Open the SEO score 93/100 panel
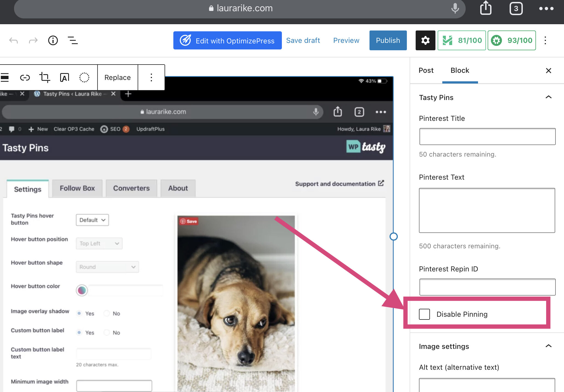This screenshot has width=564, height=392. coord(512,40)
